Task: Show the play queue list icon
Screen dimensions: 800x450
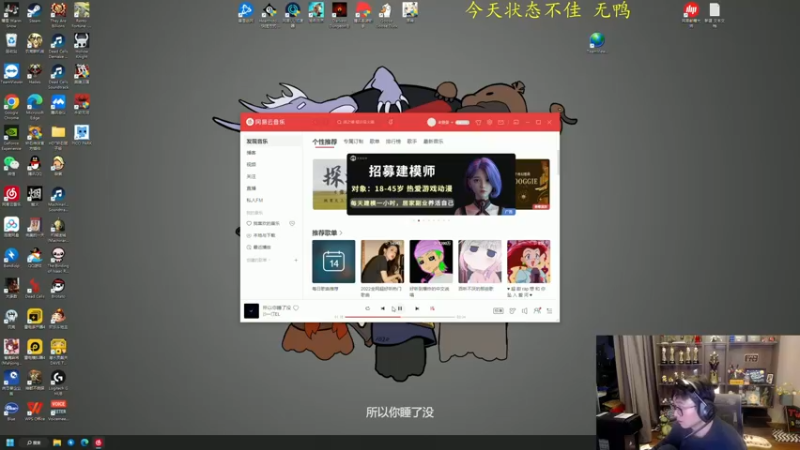Action: (x=549, y=311)
